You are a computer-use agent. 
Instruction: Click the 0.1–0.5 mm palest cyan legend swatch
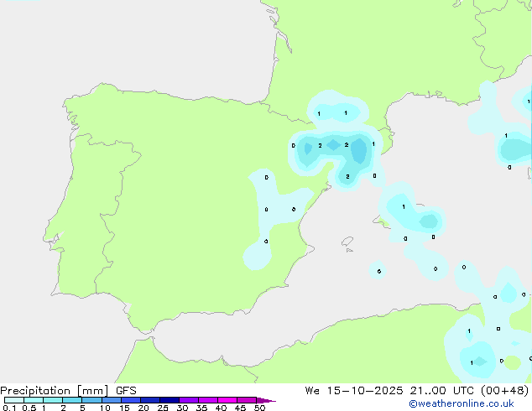pos(14,400)
